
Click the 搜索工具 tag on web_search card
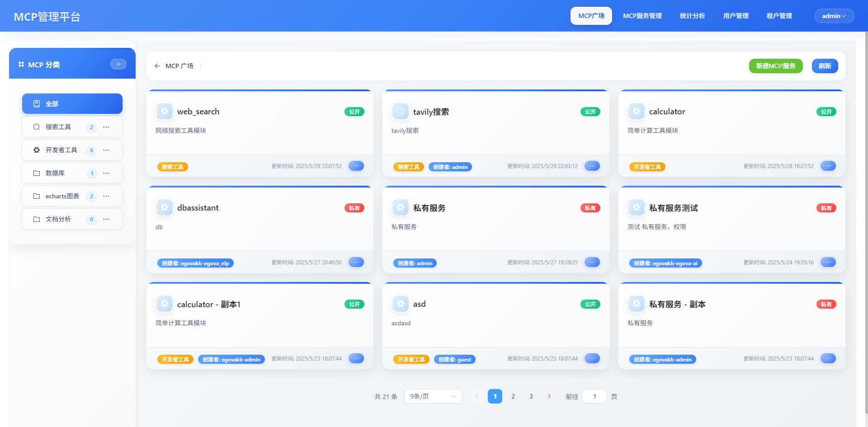pyautogui.click(x=173, y=167)
